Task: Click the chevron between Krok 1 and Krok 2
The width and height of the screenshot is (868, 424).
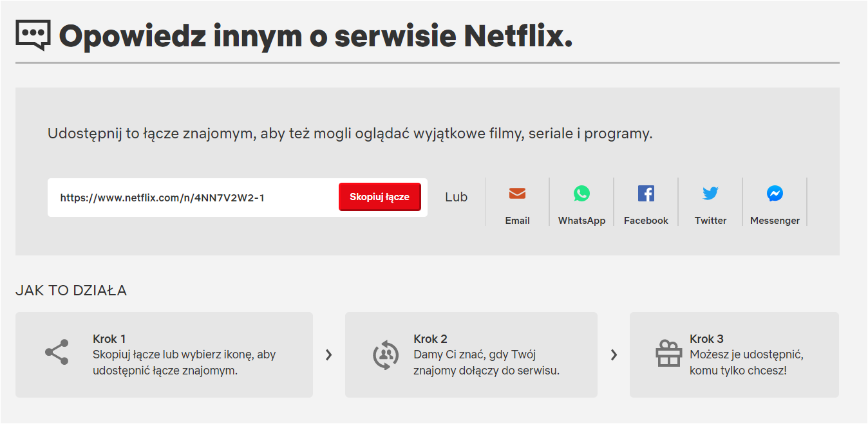Action: pyautogui.click(x=329, y=355)
